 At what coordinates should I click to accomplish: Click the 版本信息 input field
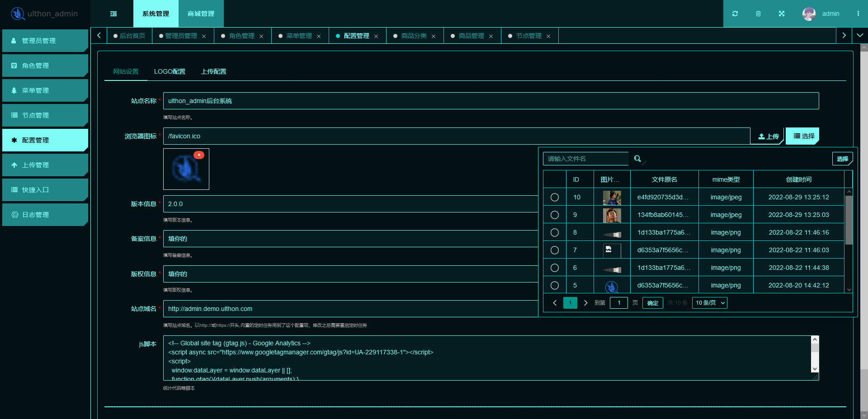click(x=350, y=204)
